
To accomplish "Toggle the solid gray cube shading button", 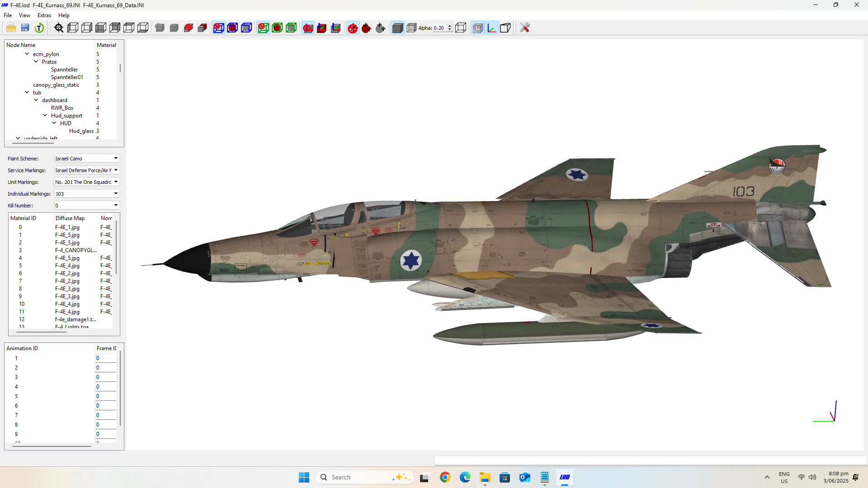I will click(x=397, y=28).
